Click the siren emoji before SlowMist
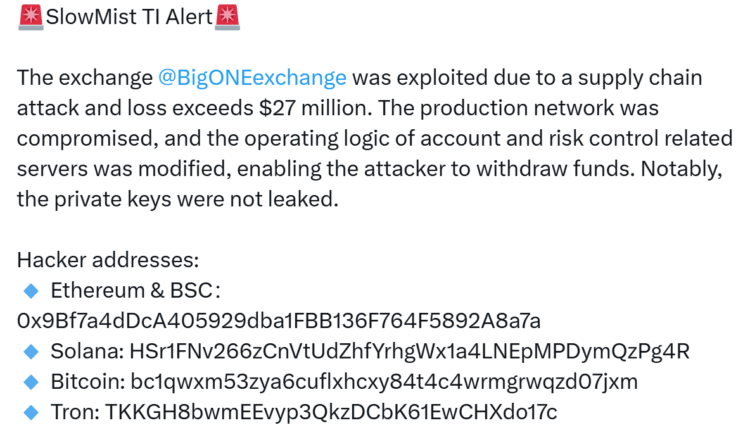Image resolution: width=750 pixels, height=430 pixels. 30,16
